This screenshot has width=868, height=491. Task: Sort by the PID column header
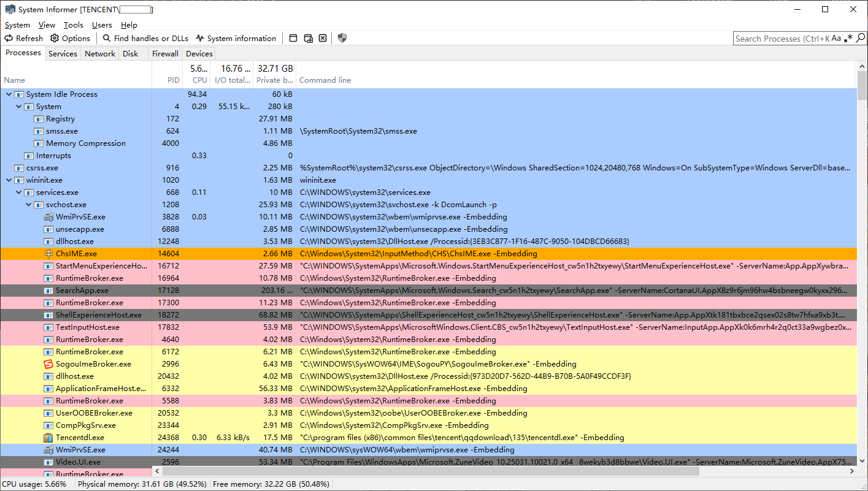(167, 74)
